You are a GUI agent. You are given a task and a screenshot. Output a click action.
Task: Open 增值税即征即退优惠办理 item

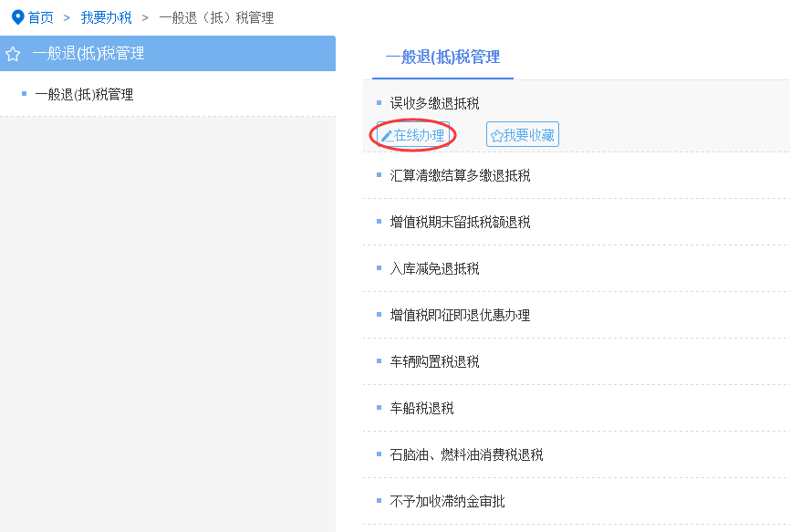(x=460, y=316)
